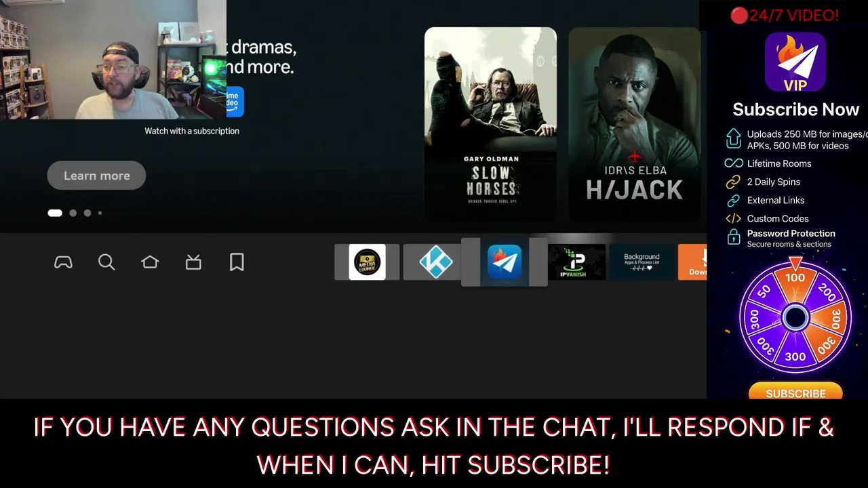Launch the IPVanish app

(576, 262)
